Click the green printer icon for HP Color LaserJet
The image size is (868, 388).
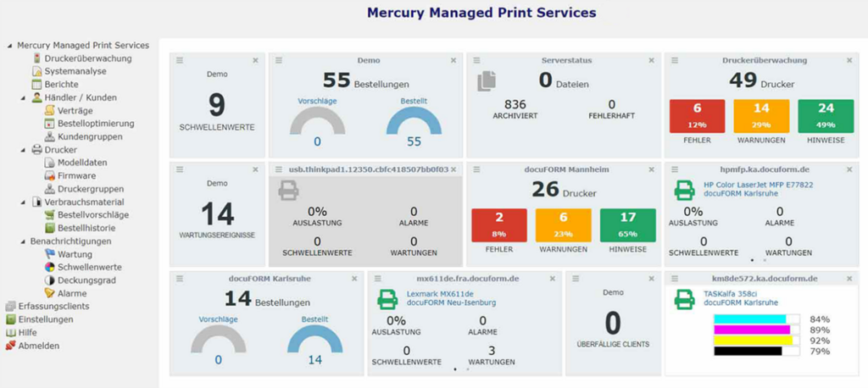point(683,190)
